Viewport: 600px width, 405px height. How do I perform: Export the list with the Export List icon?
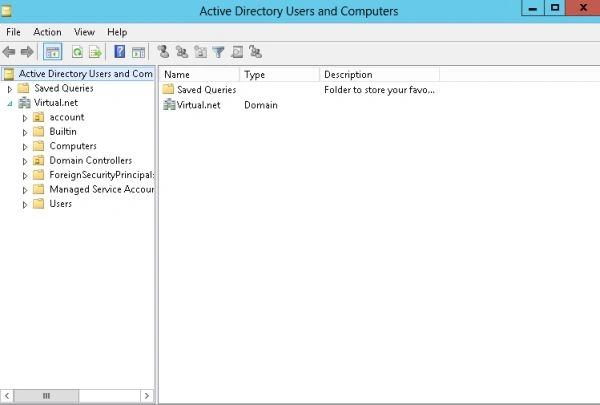pos(95,52)
